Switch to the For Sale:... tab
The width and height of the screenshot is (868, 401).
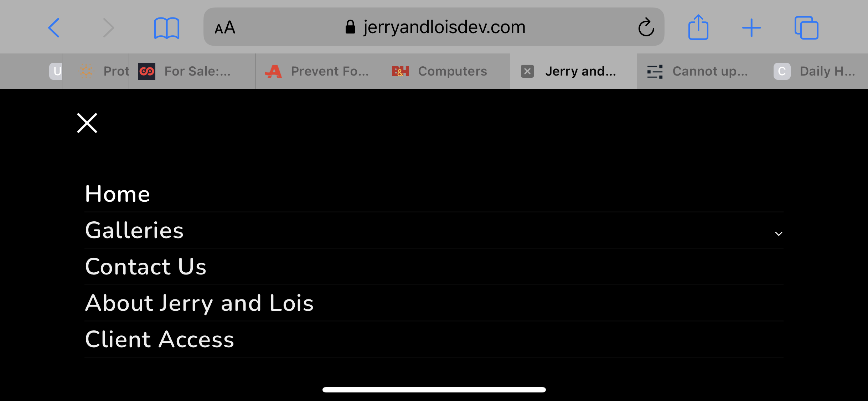[x=192, y=71]
